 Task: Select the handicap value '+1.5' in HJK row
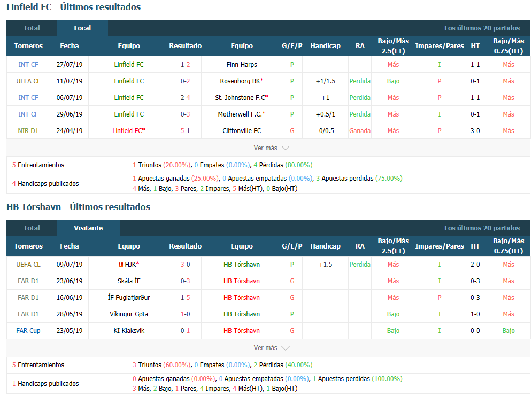click(326, 265)
